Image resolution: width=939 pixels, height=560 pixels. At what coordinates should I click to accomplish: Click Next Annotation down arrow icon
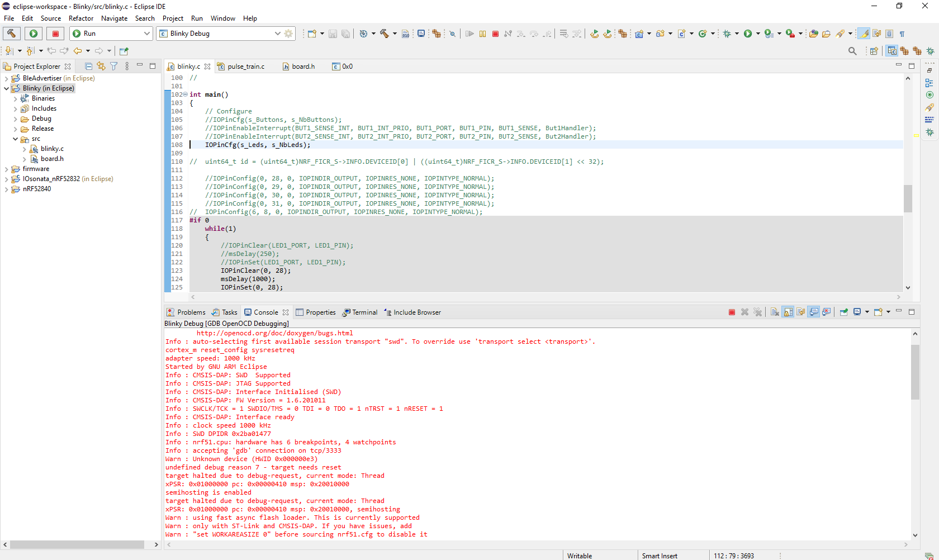(x=9, y=51)
